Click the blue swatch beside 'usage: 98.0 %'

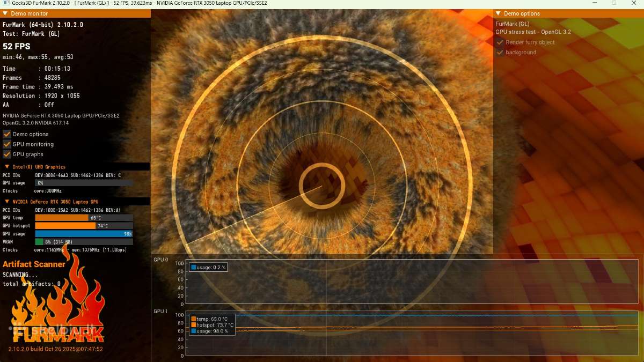(194, 331)
